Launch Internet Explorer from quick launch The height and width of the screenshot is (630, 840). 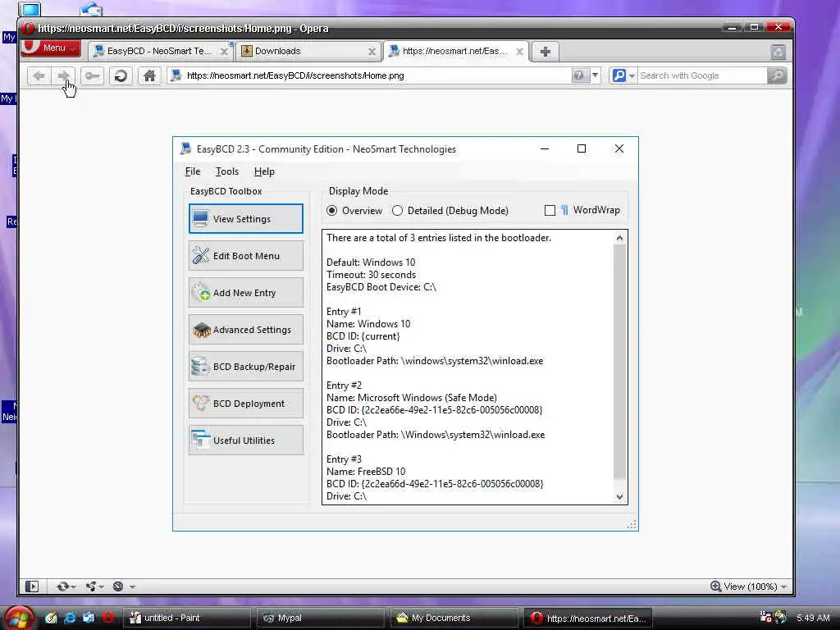click(x=71, y=618)
